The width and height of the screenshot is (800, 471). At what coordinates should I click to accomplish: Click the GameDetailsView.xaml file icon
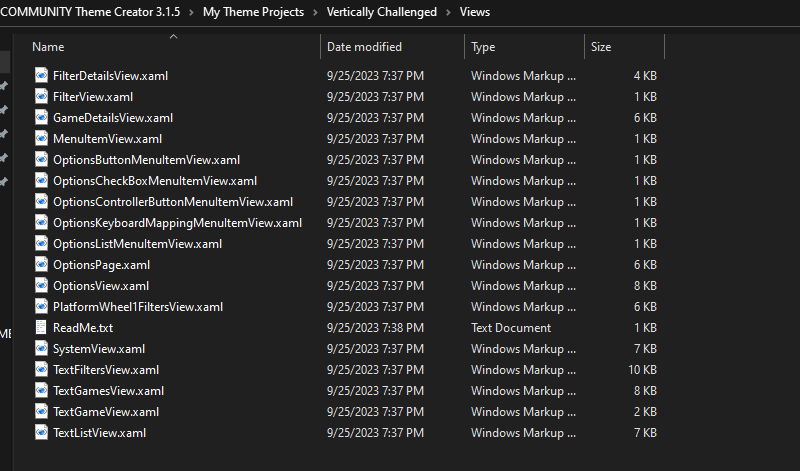[x=41, y=118]
